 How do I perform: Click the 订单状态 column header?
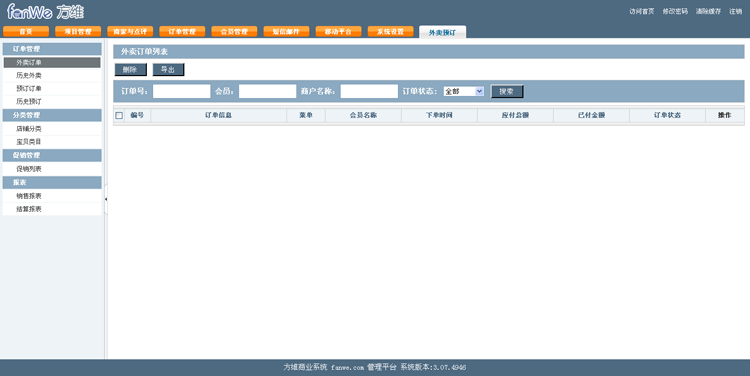point(668,115)
